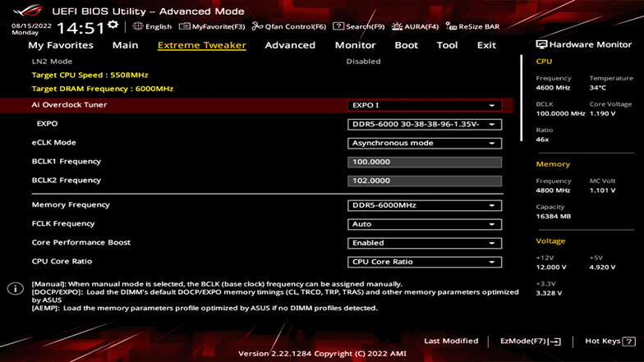Open My Favorites tab
Screen dimensions: 644x362
[x=61, y=45]
